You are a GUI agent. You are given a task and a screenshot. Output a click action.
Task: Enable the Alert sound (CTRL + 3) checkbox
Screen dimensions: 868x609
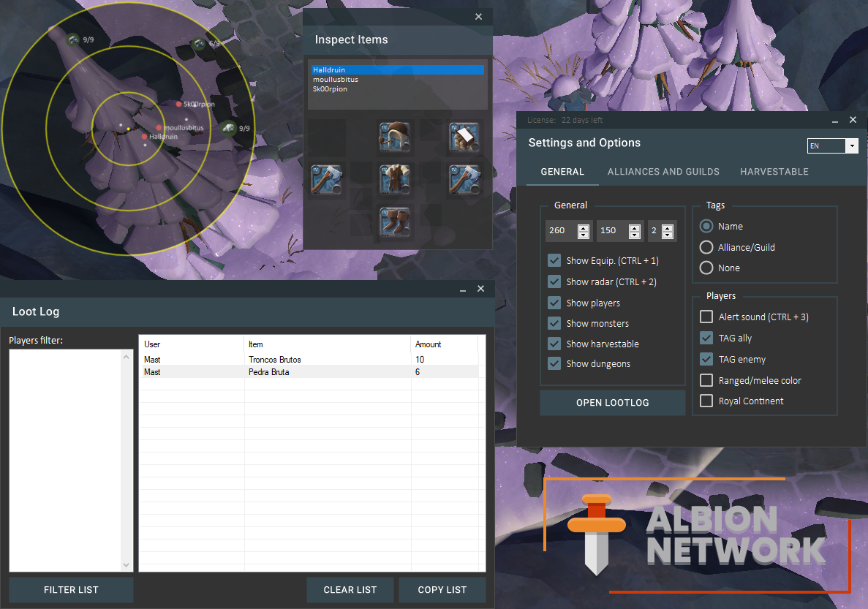coord(706,317)
